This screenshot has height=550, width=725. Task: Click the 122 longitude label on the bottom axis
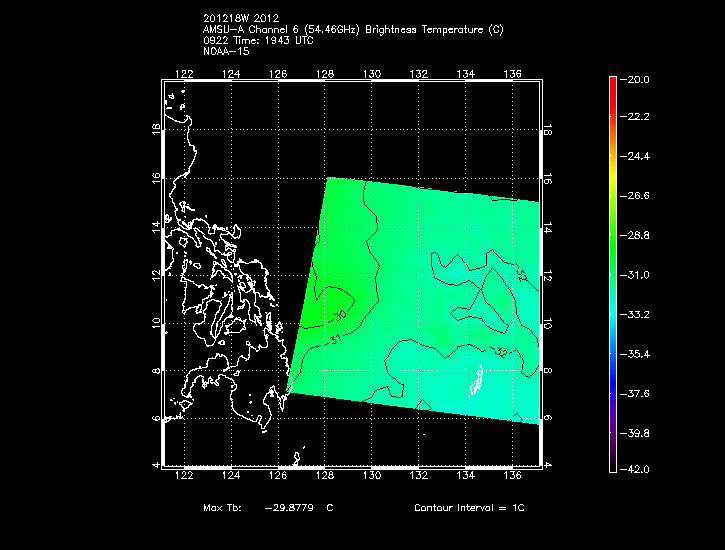[184, 477]
